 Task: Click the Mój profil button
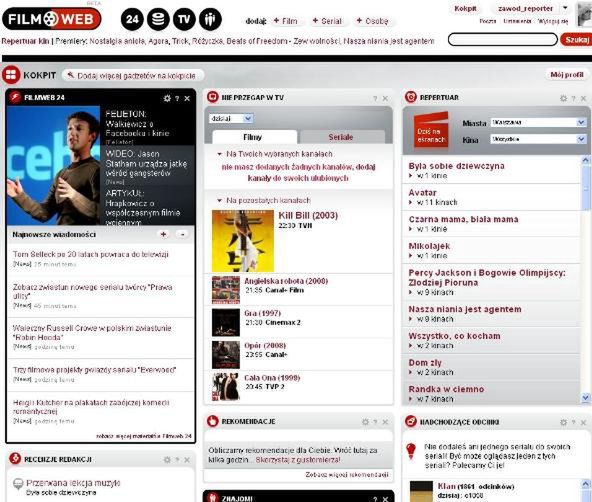coord(567,75)
